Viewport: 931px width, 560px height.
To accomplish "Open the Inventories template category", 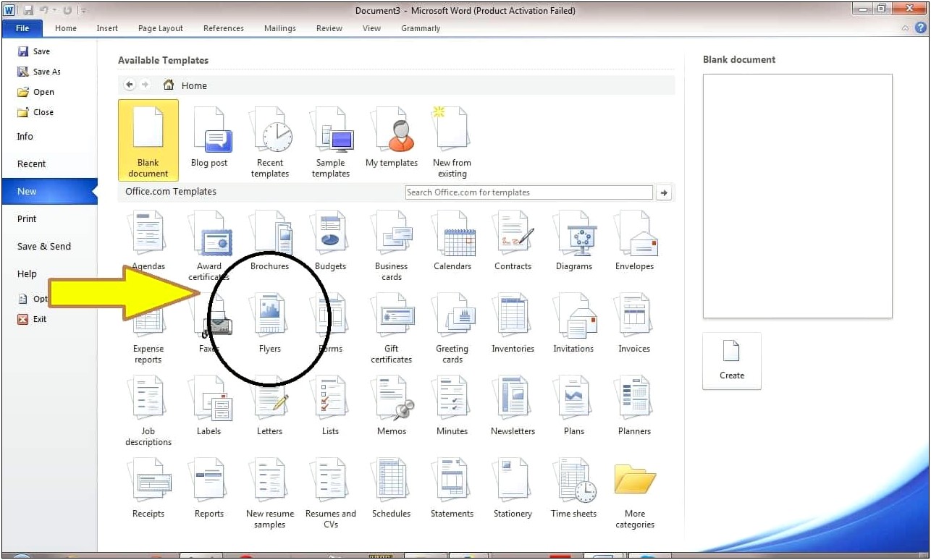I will coord(513,323).
